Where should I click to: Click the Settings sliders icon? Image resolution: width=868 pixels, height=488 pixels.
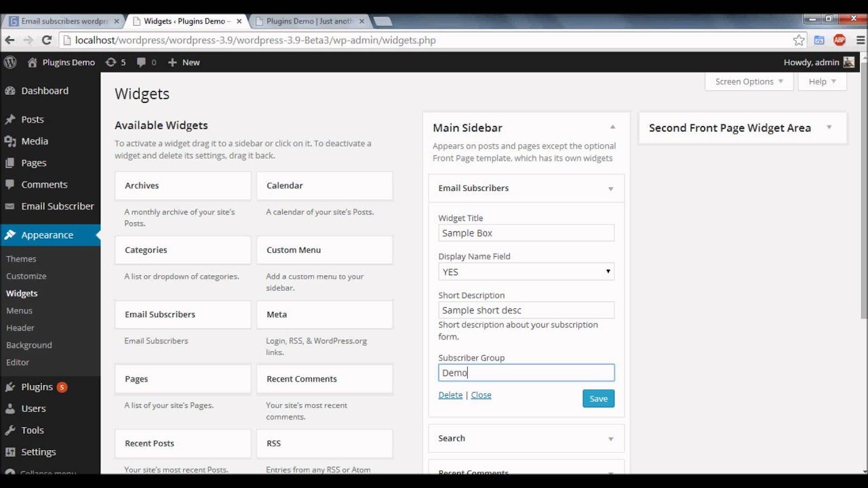coord(10,452)
